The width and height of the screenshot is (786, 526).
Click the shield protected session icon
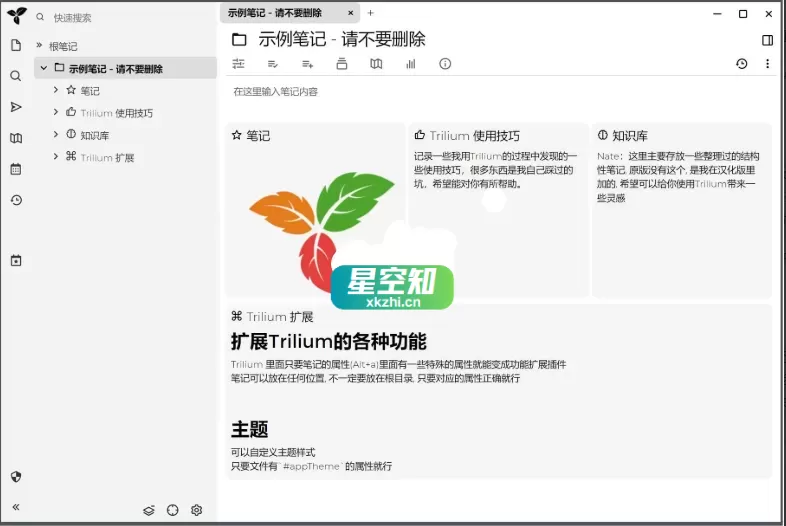(x=16, y=476)
